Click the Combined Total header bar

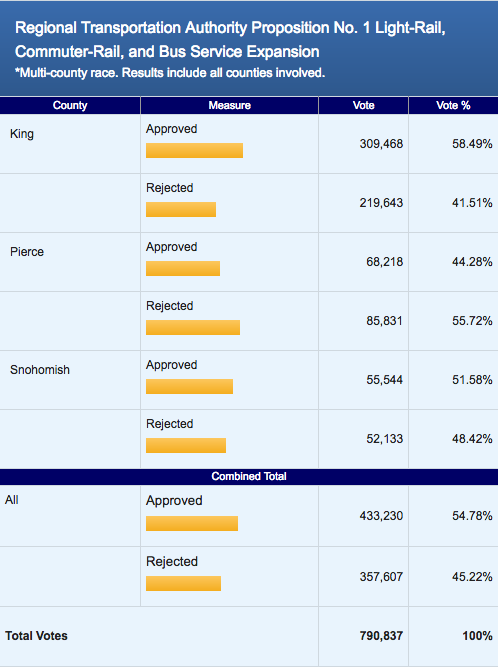pyautogui.click(x=249, y=476)
